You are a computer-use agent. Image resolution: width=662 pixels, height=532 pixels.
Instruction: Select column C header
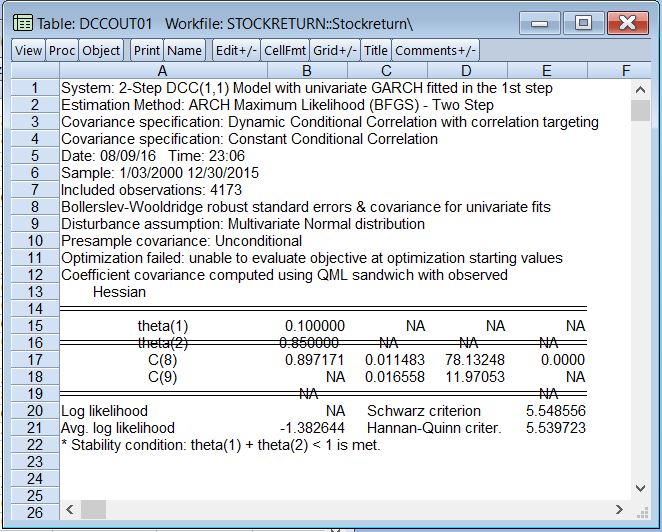386,70
